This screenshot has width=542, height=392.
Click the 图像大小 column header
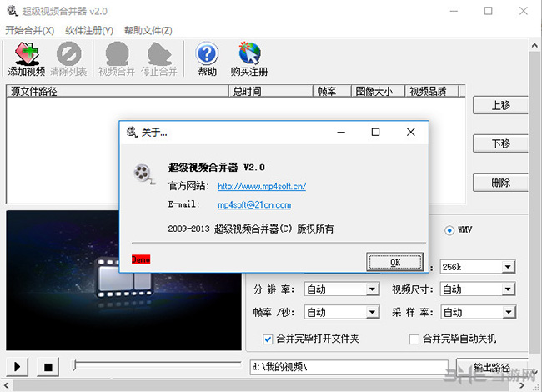coord(379,91)
